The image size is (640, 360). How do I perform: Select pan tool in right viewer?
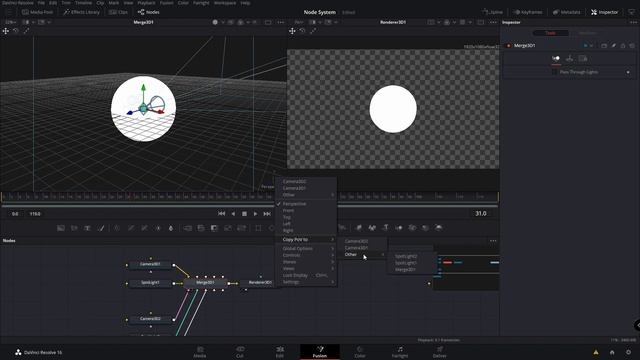[292, 31]
